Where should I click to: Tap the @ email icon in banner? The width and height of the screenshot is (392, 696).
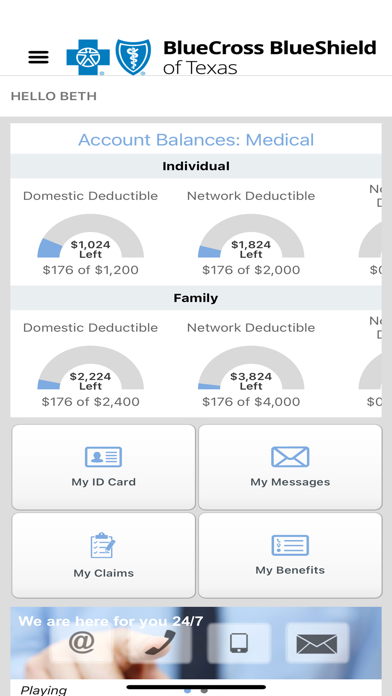(82, 642)
